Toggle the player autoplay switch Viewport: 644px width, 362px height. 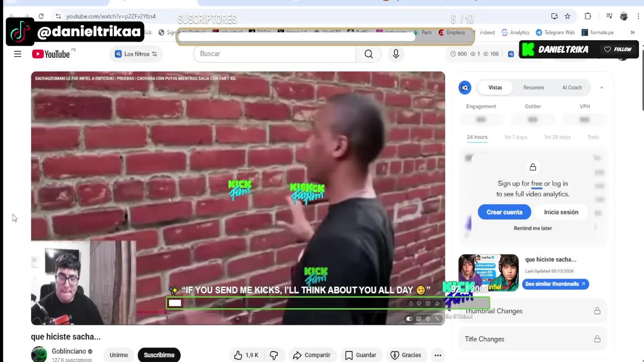(409, 319)
